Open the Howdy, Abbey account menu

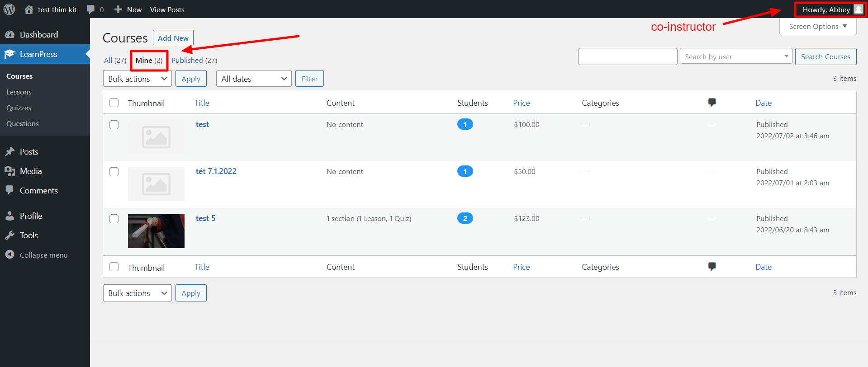click(832, 9)
